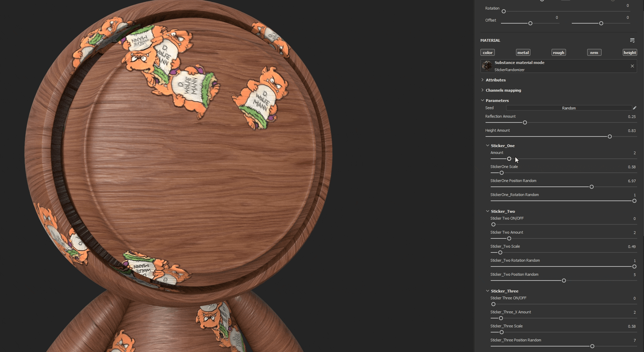Viewport: 644px width, 352px height.
Task: Collapse the Sticker_Three group
Action: 488,291
